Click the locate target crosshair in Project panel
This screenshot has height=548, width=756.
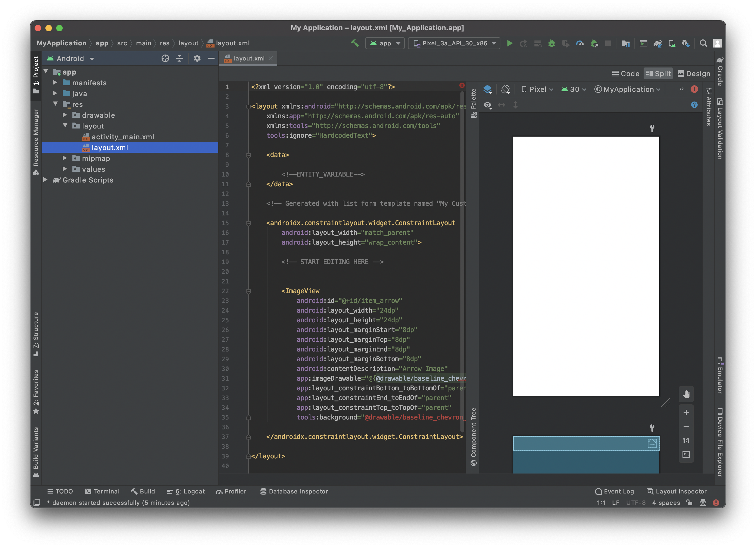(x=165, y=58)
